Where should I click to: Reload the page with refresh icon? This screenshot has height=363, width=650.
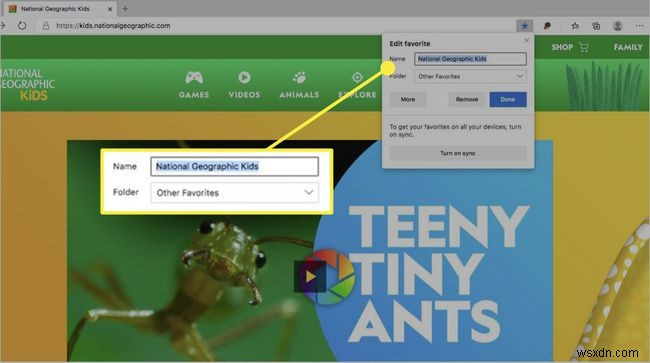point(22,26)
